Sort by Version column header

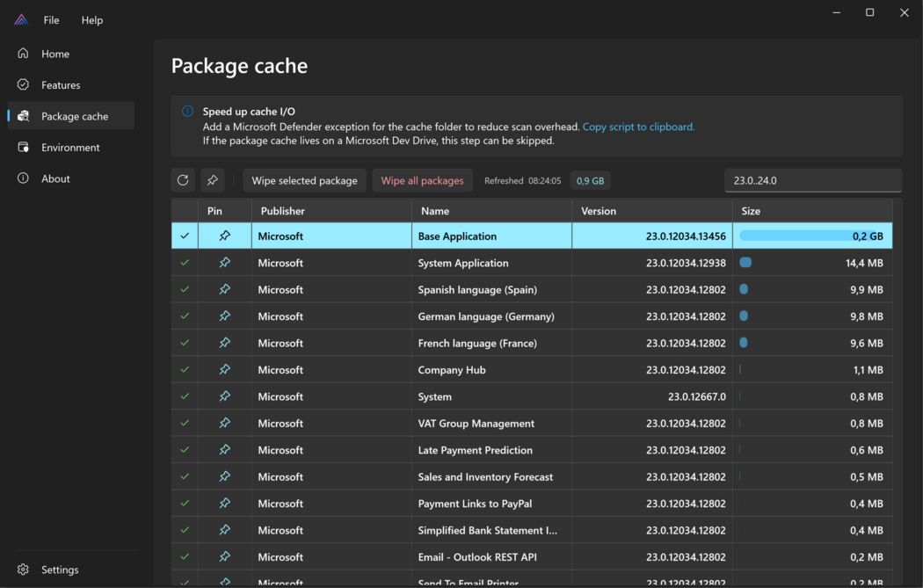point(651,211)
